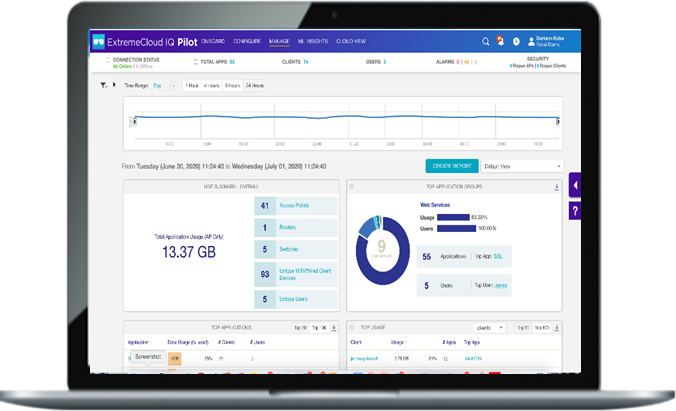Click the clock history icon in header
This screenshot has width=676, height=411.
[x=516, y=41]
